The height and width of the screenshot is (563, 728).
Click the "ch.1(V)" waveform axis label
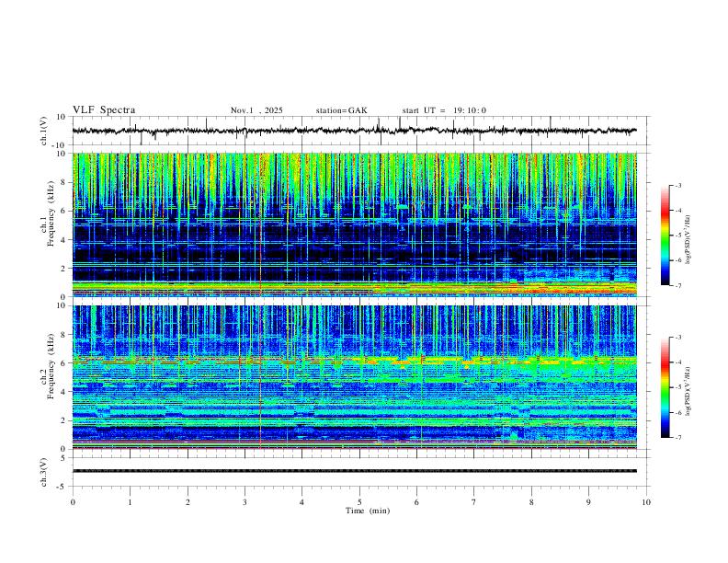pos(44,131)
